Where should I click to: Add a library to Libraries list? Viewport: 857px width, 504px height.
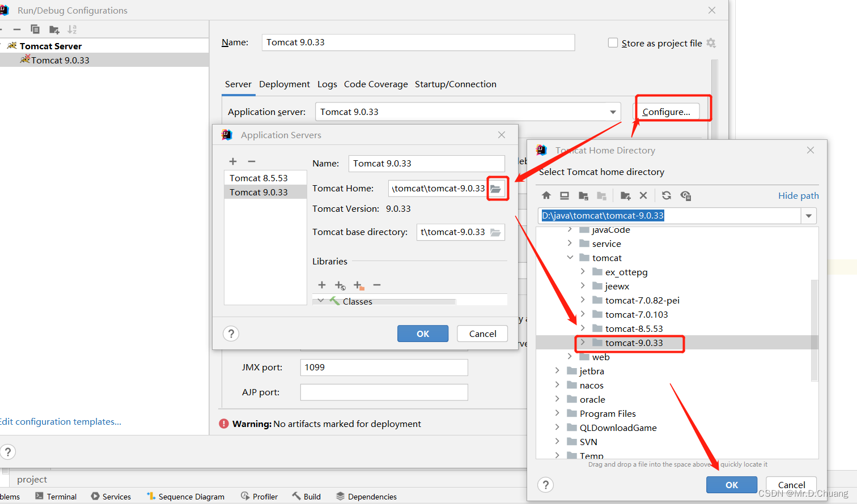322,285
